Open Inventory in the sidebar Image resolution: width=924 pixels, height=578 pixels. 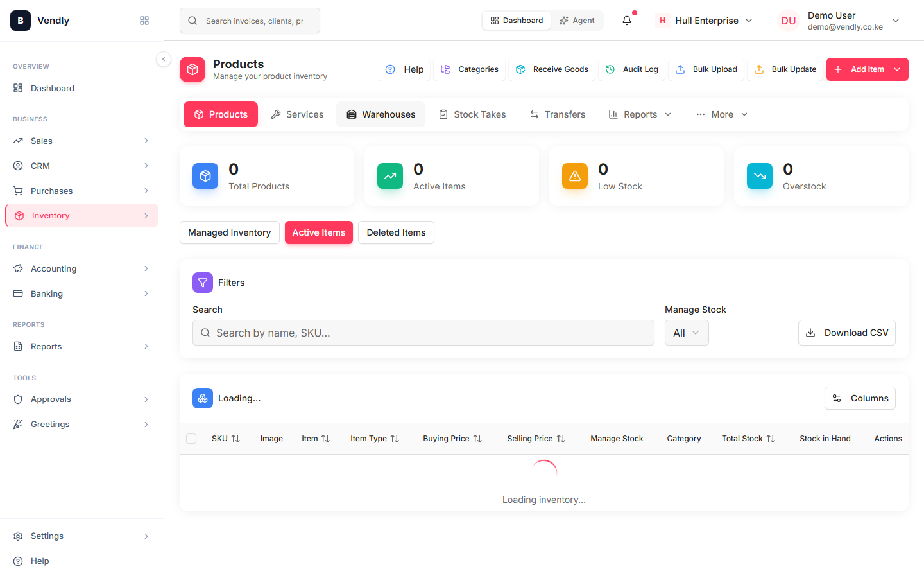81,216
